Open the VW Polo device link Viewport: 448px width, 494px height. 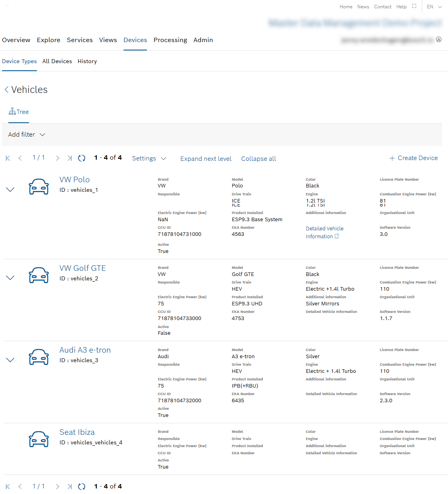(x=75, y=180)
